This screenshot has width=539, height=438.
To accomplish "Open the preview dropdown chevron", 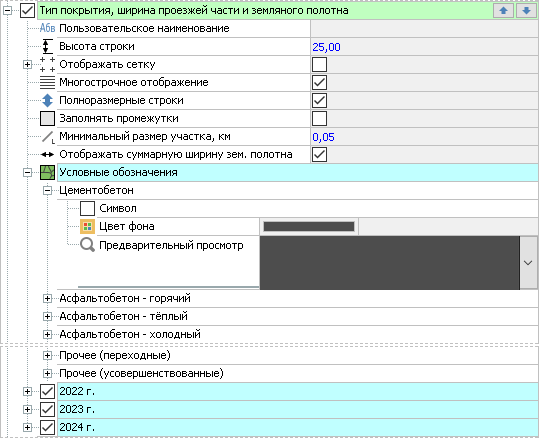I will click(528, 263).
